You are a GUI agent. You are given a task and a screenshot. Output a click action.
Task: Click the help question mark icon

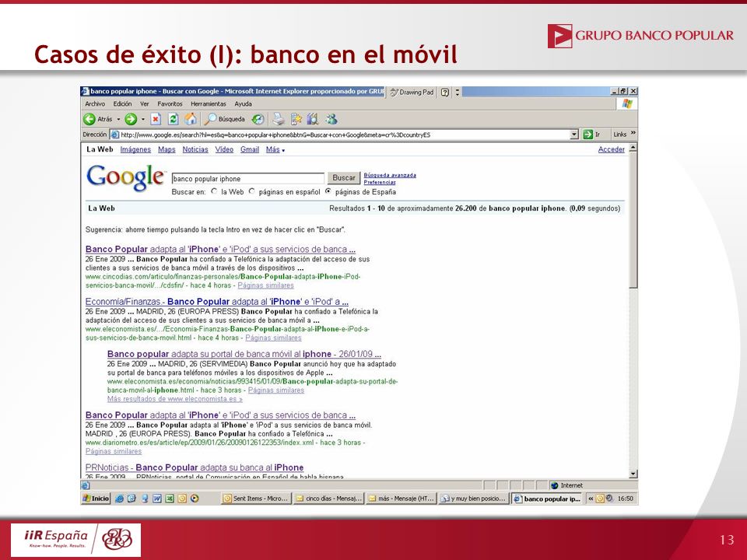pos(445,93)
